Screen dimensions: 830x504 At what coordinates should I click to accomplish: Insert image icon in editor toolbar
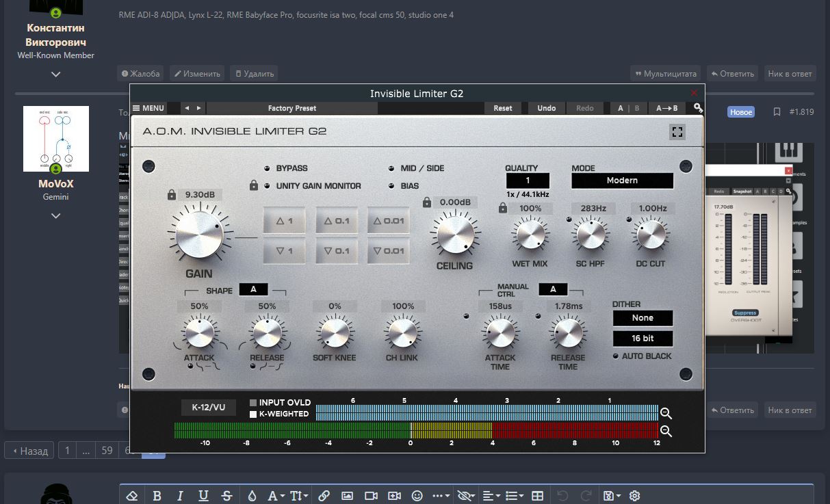point(347,496)
